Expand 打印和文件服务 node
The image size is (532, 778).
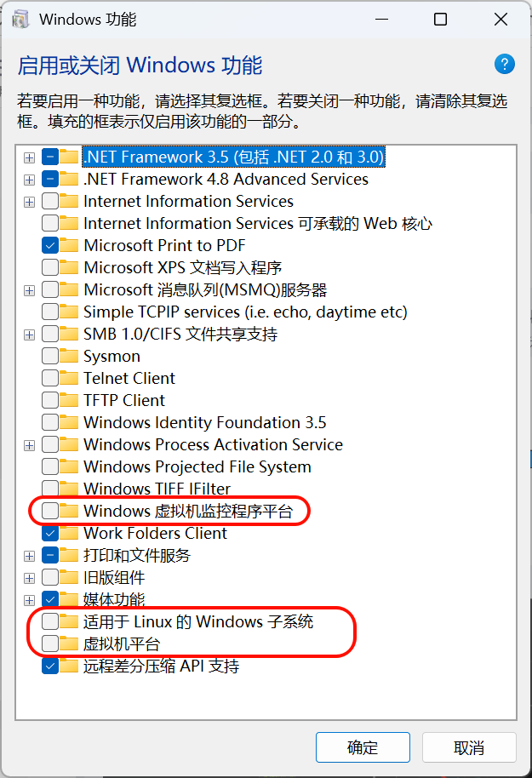29,556
